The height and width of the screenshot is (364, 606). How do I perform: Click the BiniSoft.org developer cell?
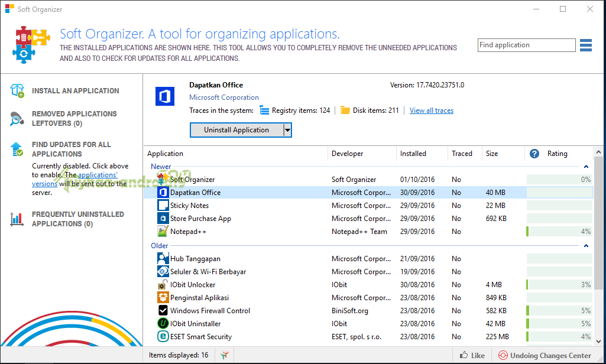350,311
